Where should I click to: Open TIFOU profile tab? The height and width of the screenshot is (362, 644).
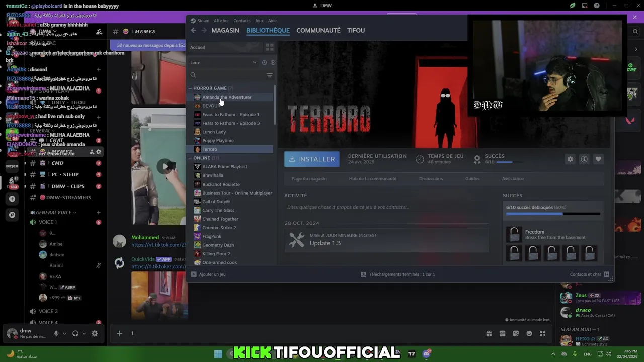356,31
